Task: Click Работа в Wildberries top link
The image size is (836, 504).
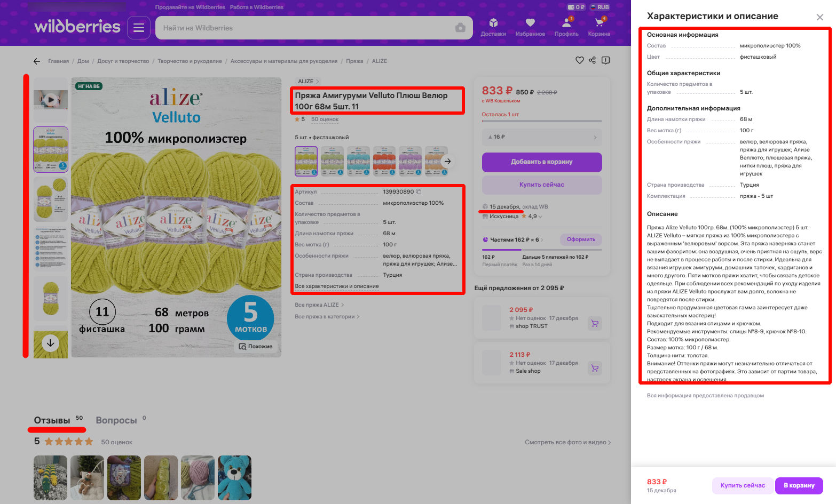Action: point(257,7)
